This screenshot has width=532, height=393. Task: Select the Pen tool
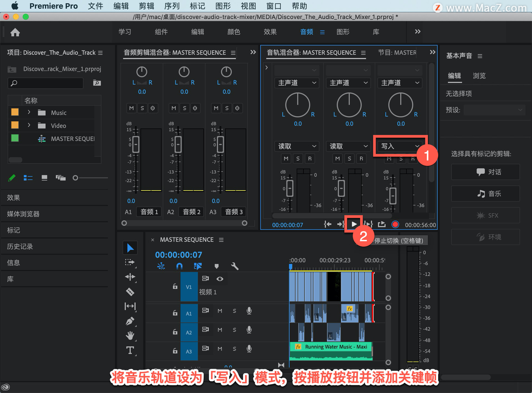[x=130, y=321]
